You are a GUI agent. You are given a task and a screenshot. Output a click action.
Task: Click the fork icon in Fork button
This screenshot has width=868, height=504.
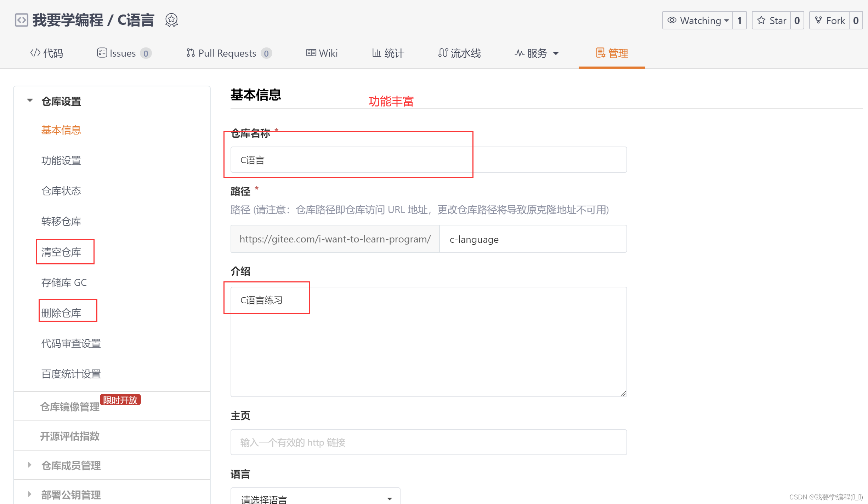(818, 20)
